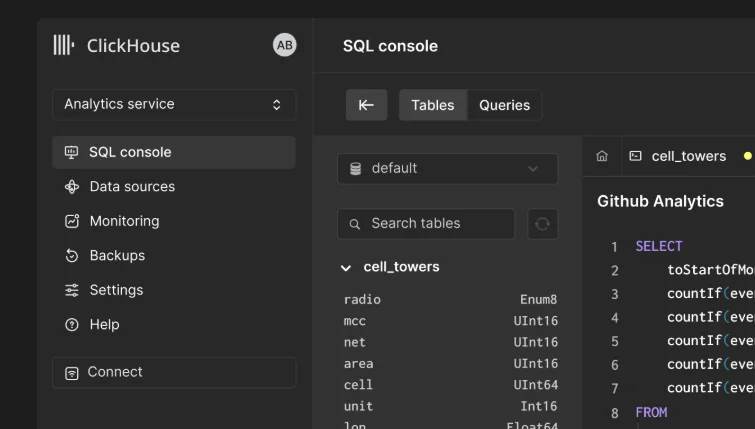755x429 pixels.
Task: Open the AB user avatar menu
Action: pyautogui.click(x=285, y=45)
